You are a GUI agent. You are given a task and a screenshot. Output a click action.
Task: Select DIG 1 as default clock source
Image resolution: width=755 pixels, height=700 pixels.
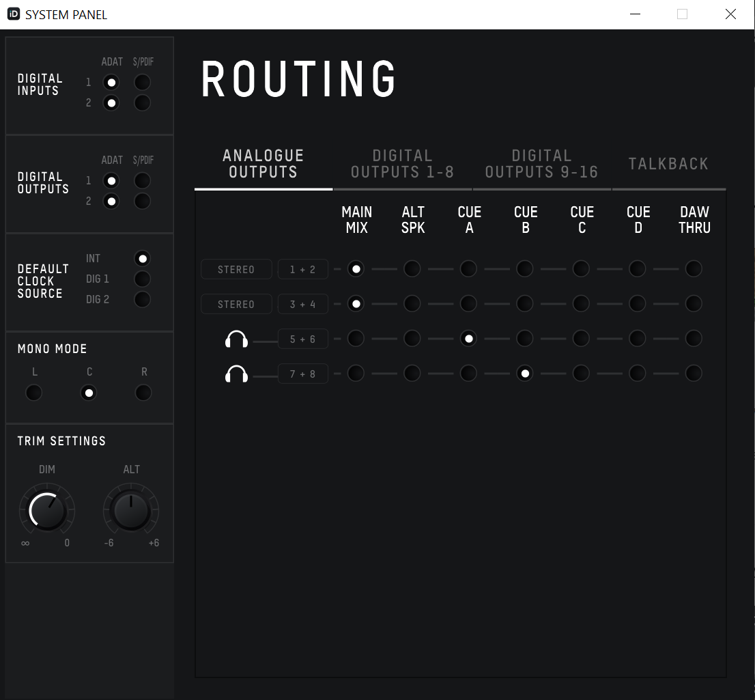142,279
